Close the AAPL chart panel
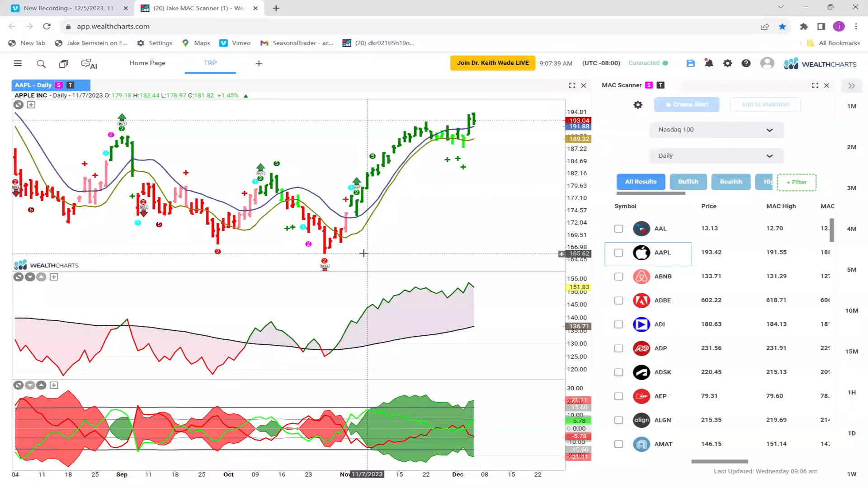Viewport: 868px width, 488px height. [x=584, y=85]
